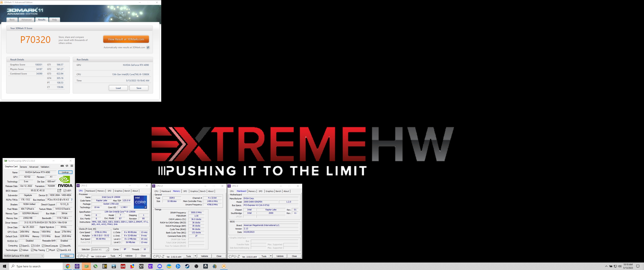The height and width of the screenshot is (270, 644).
Task: Click the P70320 score text
Action: [35, 40]
